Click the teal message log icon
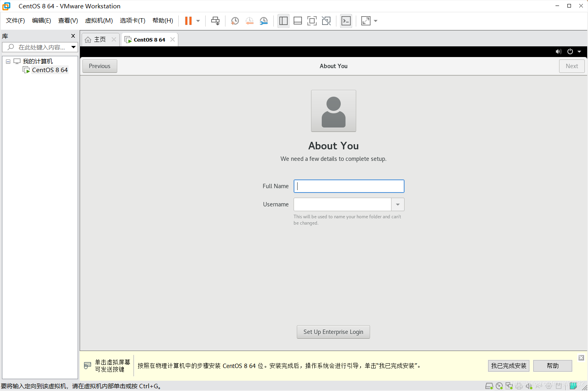588x391 pixels. click(x=573, y=385)
